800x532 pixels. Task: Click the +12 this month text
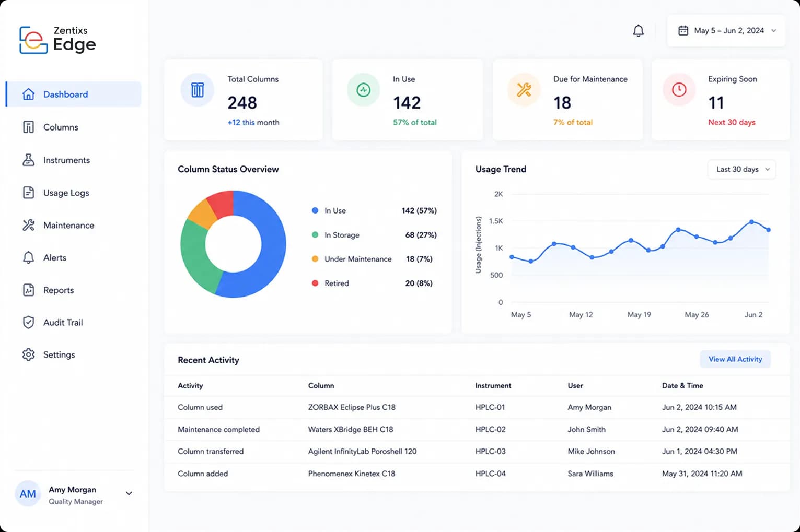tap(253, 122)
